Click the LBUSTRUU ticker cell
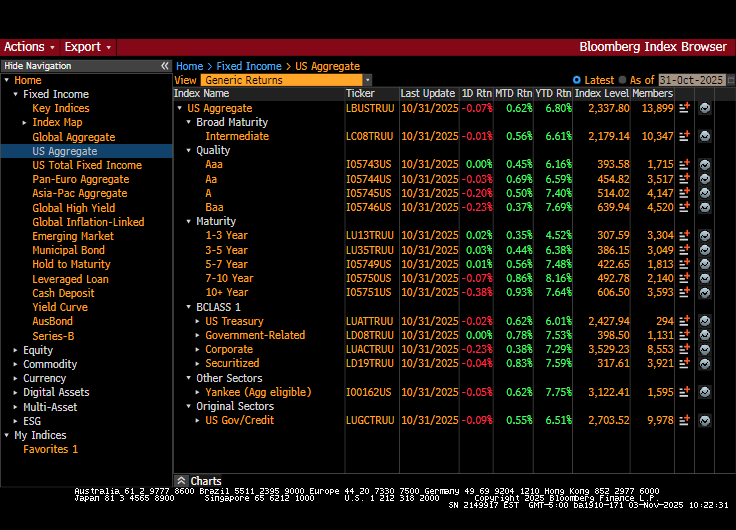736x530 pixels. coord(370,108)
